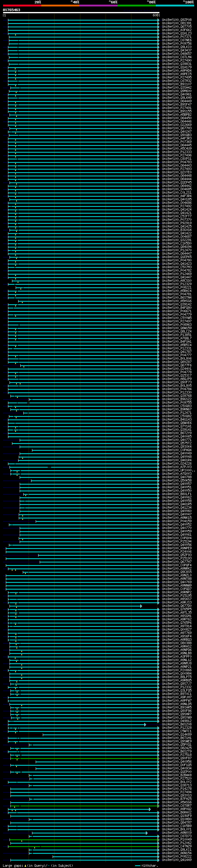Click the green ~80% identity legend segment
197x868 pixels.
(x=137, y=6)
